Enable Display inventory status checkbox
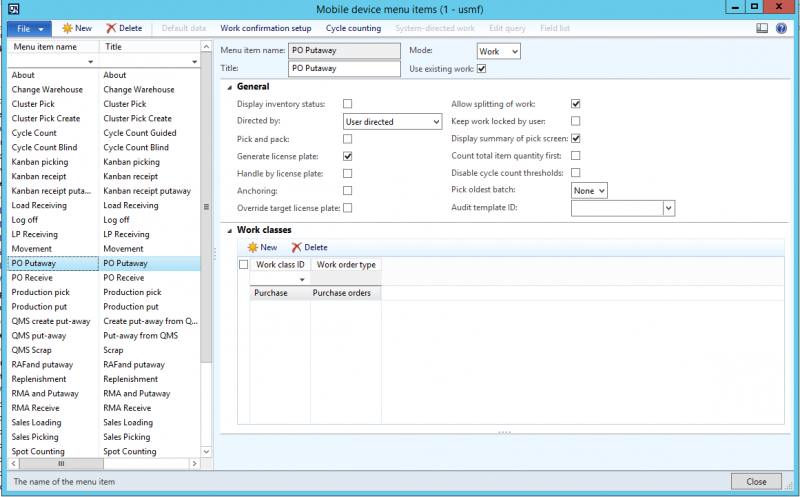This screenshot has height=497, width=800. pos(347,104)
